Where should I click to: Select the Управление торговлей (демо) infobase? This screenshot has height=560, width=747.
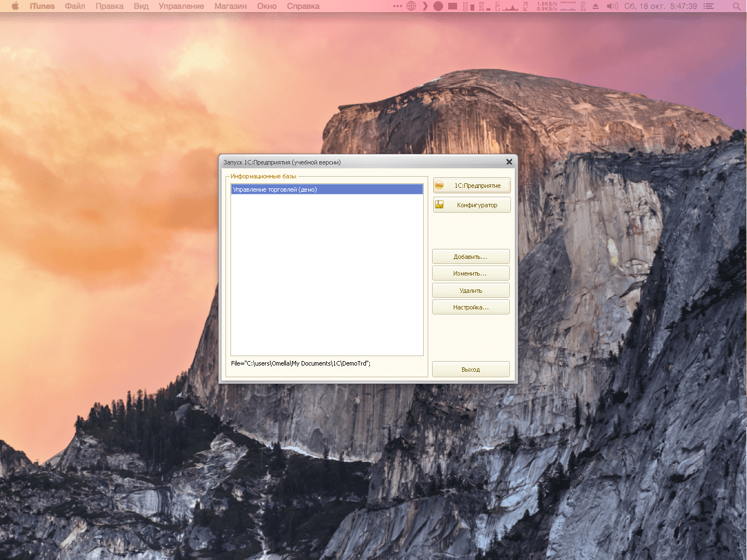[327, 189]
